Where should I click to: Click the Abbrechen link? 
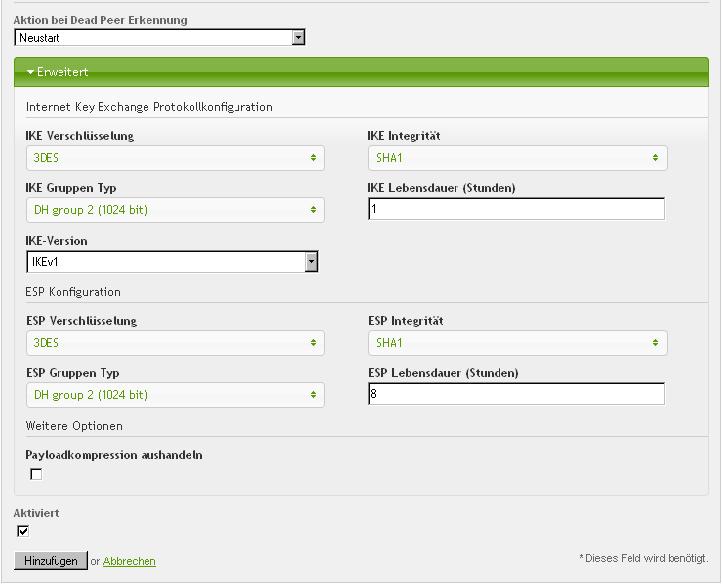click(129, 562)
